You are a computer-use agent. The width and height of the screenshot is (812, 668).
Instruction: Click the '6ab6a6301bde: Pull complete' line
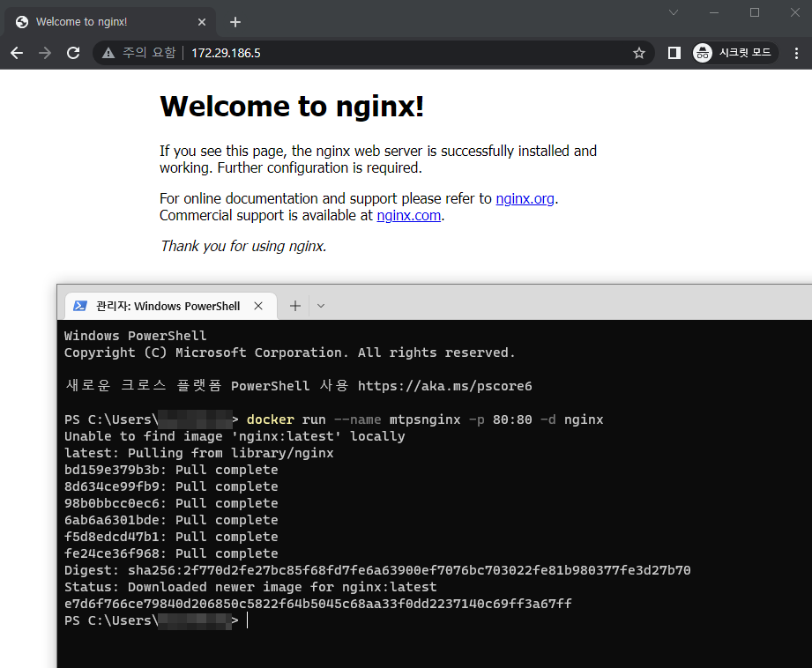171,520
